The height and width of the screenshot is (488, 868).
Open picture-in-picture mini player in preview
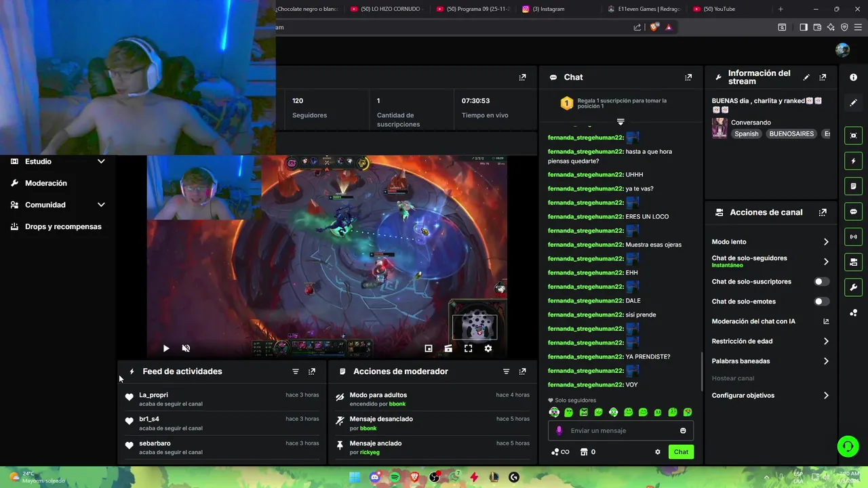coord(429,348)
